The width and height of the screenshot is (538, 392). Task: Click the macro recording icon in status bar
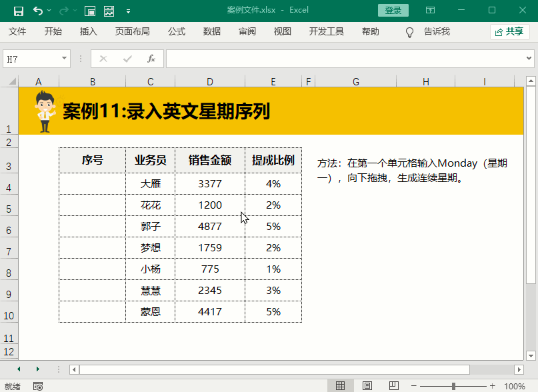38,386
